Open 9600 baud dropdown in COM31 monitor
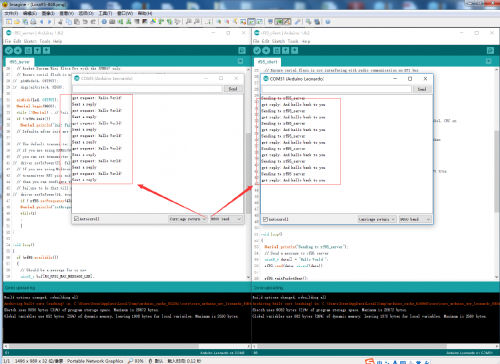 (x=415, y=219)
